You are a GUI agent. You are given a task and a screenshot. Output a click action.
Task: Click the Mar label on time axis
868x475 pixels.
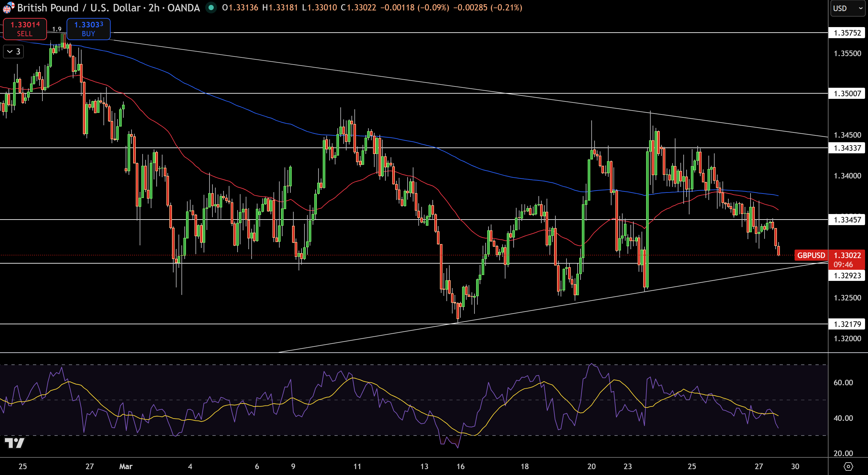click(126, 467)
